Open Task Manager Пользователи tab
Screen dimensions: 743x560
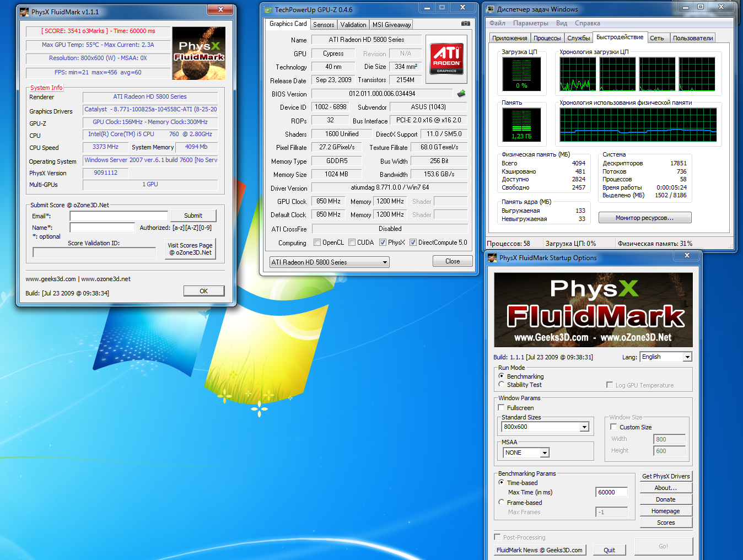pyautogui.click(x=693, y=38)
